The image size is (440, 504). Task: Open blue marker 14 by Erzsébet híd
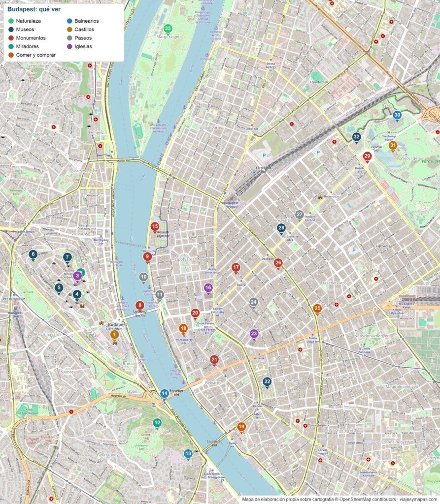(x=165, y=394)
